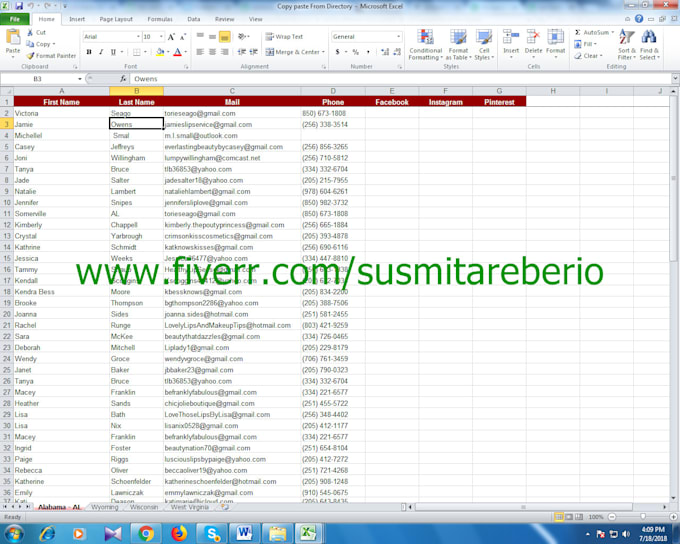Screen dimensions: 680x544
Task: Increase the cell indent
Action: tap(254, 52)
